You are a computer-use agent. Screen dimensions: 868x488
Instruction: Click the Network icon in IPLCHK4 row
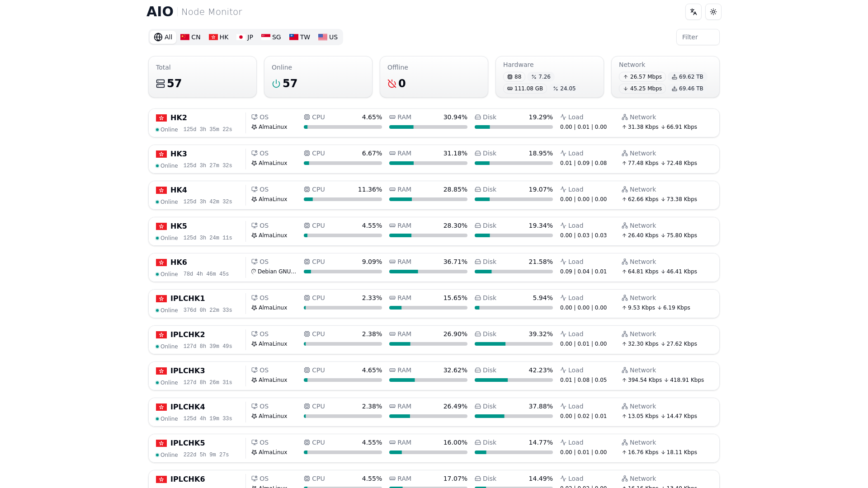625,406
